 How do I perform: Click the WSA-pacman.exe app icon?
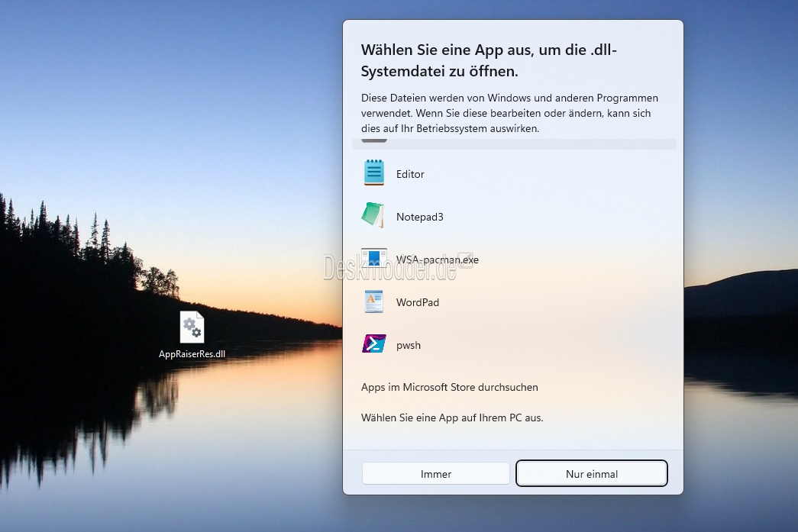coord(374,259)
